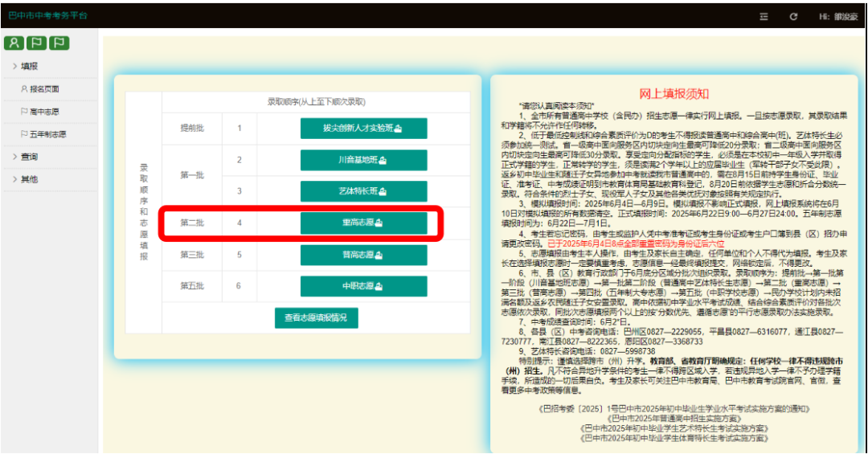This screenshot has height=454, width=868.
Task: Click the rightmost green flag shortcut icon
Action: point(59,43)
